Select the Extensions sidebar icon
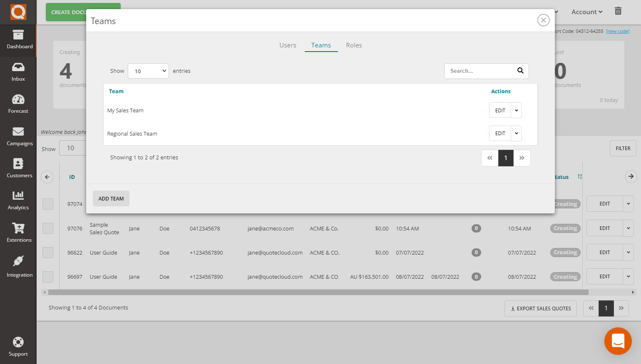This screenshot has width=641, height=364. (18, 233)
